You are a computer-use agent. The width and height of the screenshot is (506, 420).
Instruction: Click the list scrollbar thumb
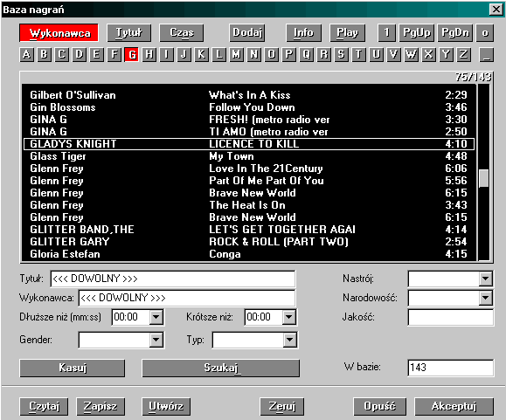point(483,178)
